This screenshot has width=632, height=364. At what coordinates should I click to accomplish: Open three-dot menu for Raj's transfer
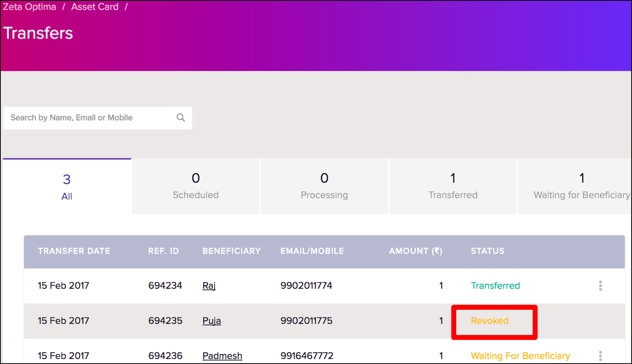click(x=600, y=286)
